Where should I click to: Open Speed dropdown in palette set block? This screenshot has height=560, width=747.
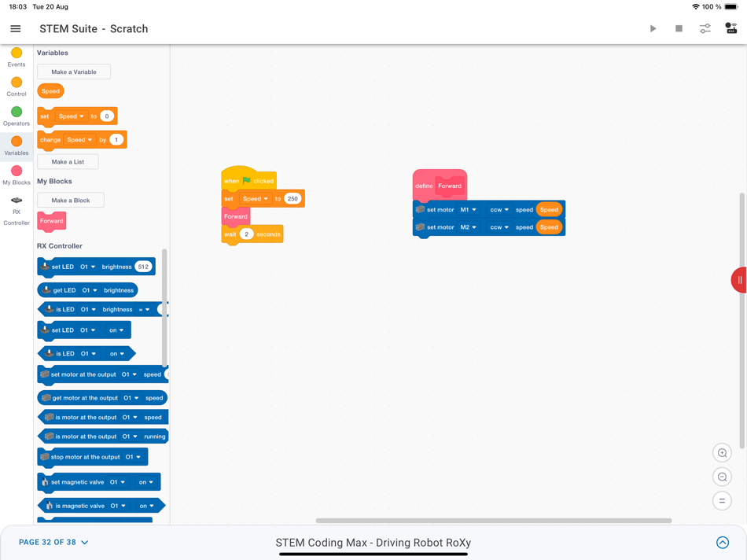[71, 116]
